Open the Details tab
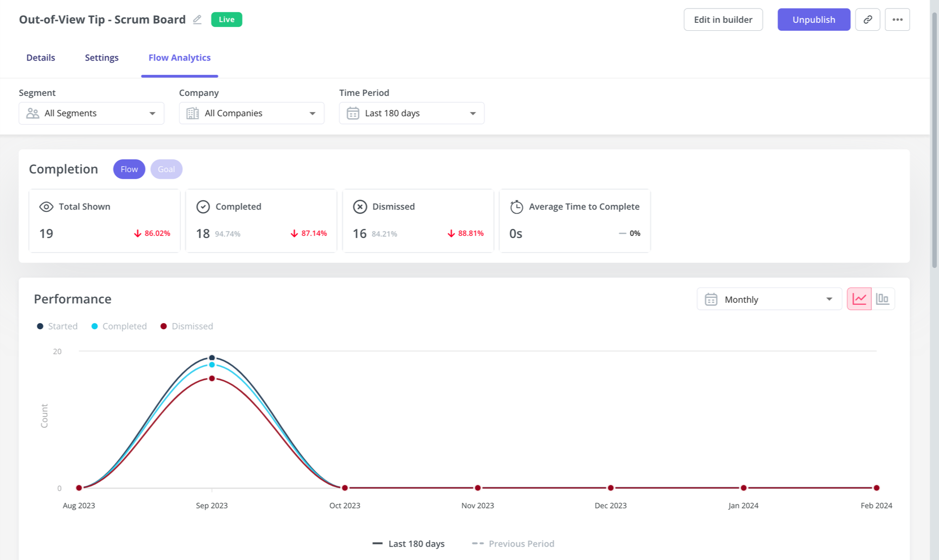 pos(40,58)
